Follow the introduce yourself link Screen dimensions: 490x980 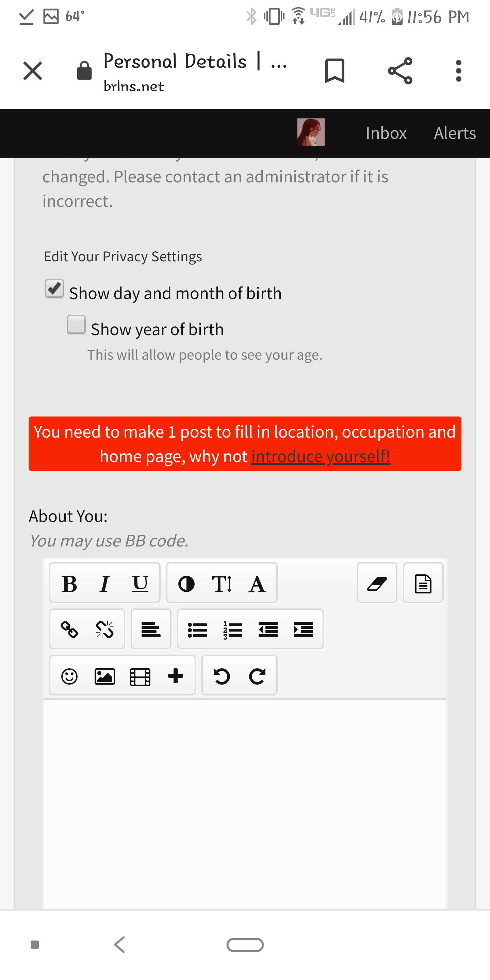pyautogui.click(x=321, y=456)
